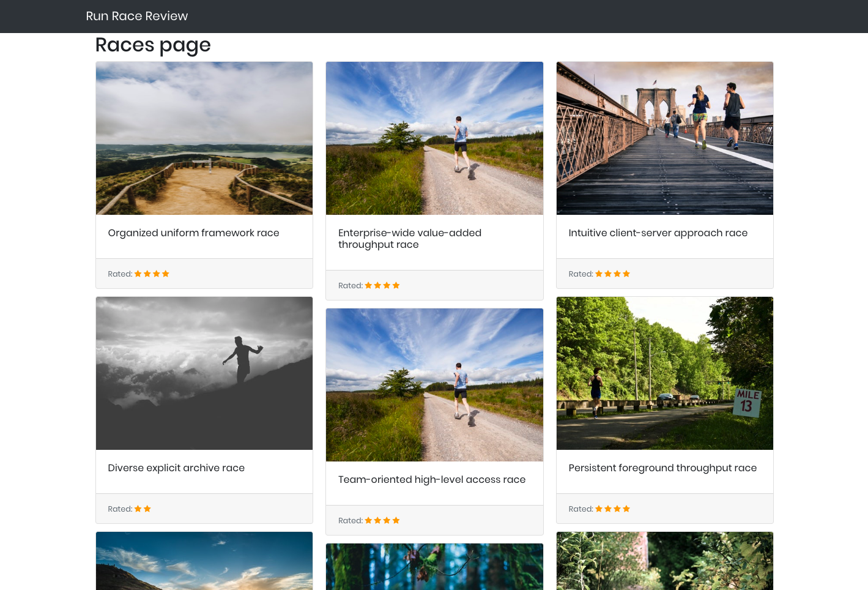Image resolution: width=868 pixels, height=590 pixels.
Task: Click Rated label under Organized uniform framework race
Action: click(x=120, y=274)
